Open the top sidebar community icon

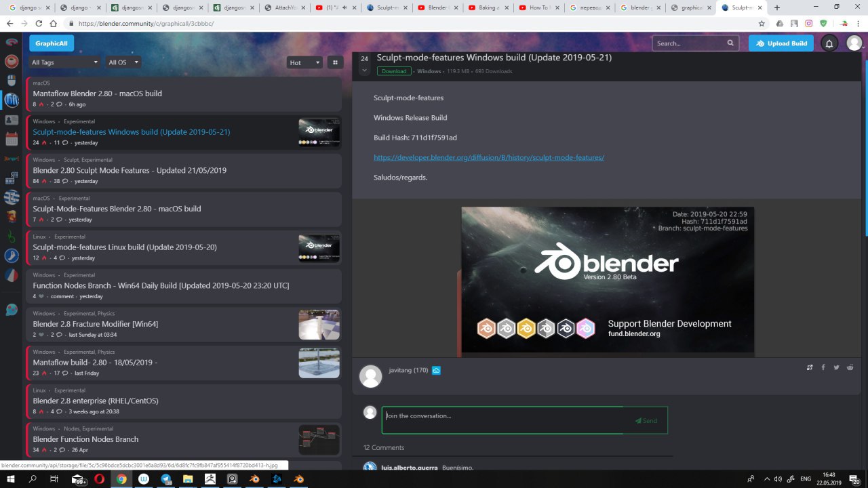coord(12,42)
